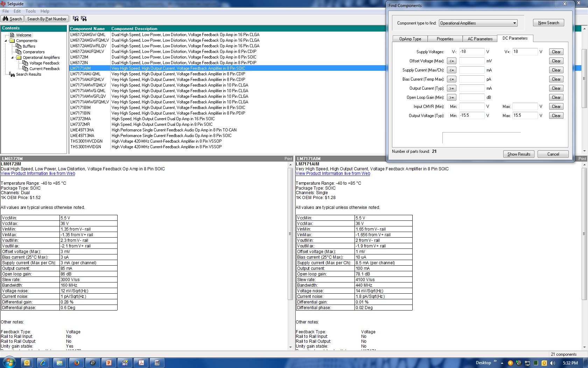Click the network tray icon

(x=527, y=363)
